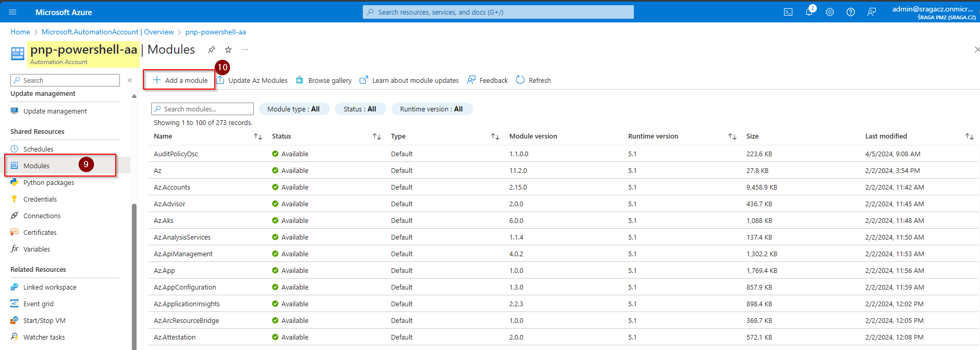The height and width of the screenshot is (350, 980).
Task: Click Update Az Modules
Action: (x=252, y=80)
